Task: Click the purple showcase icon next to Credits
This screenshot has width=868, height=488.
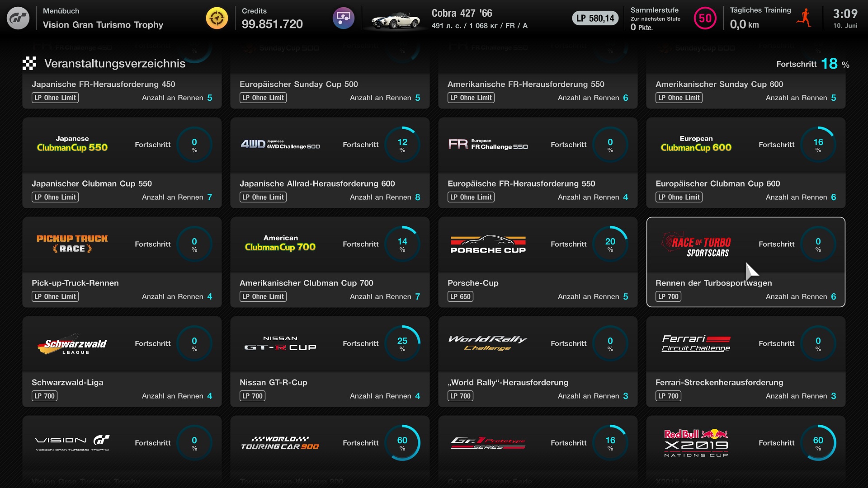Action: pos(344,18)
